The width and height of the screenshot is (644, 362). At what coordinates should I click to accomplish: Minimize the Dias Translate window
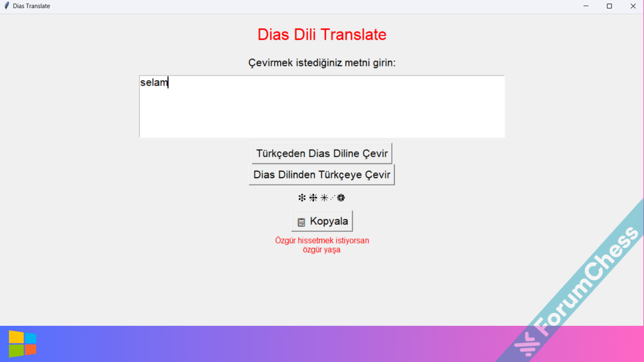pyautogui.click(x=586, y=6)
